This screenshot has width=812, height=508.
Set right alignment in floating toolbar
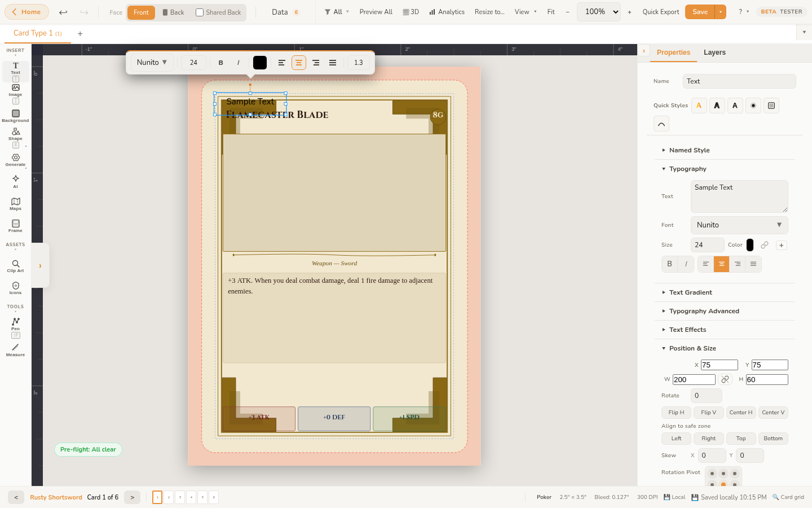316,63
